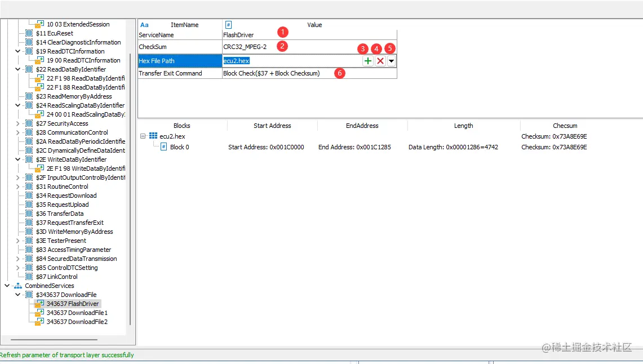Add a hex file with green plus

pyautogui.click(x=368, y=61)
